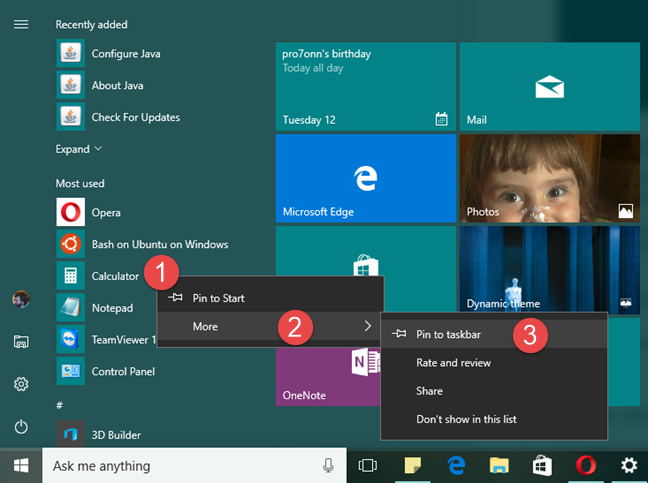
Task: Click the Opera app name
Action: [106, 213]
